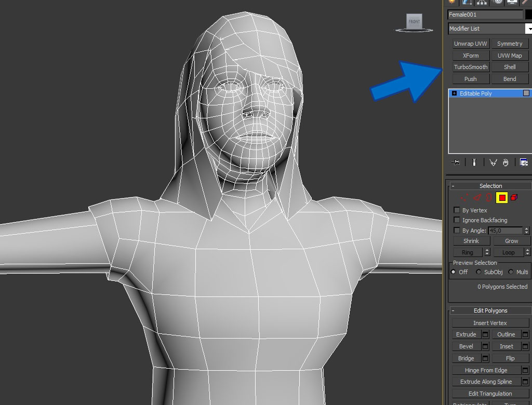
Task: Open Configure Modifier Sets icon
Action: [x=524, y=163]
